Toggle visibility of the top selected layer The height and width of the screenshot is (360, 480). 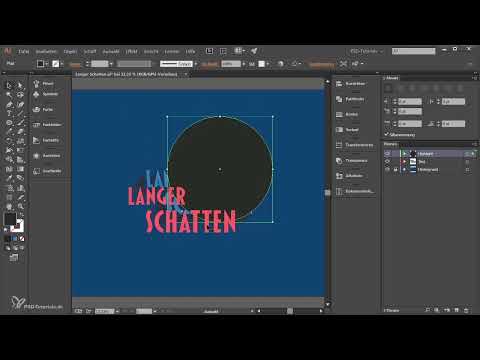(387, 153)
